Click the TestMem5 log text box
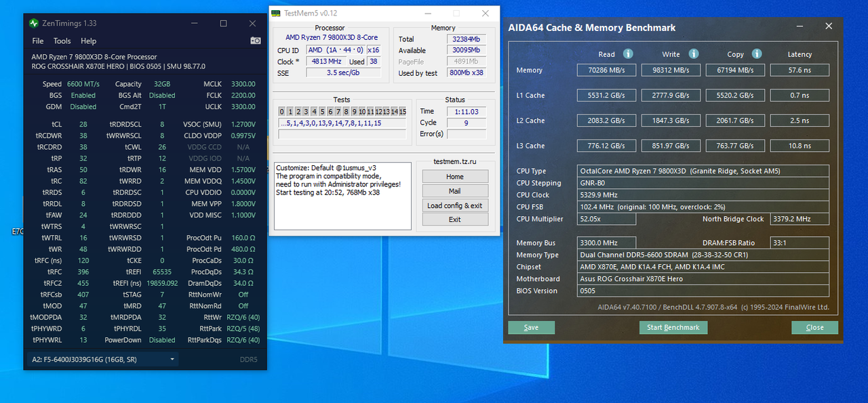 point(342,196)
